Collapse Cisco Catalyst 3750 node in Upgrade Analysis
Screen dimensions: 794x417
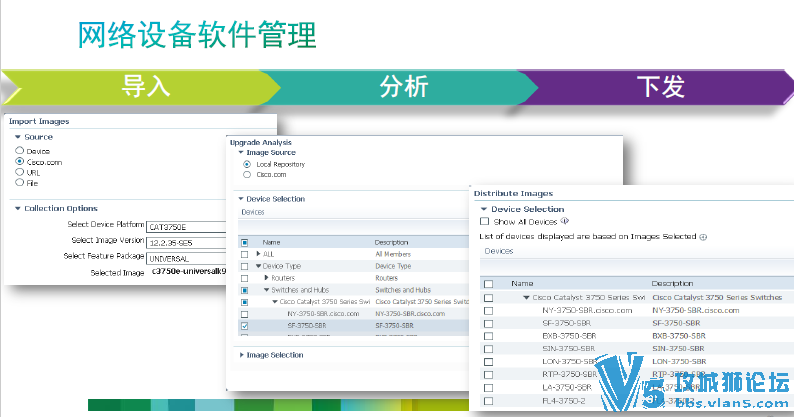click(275, 301)
